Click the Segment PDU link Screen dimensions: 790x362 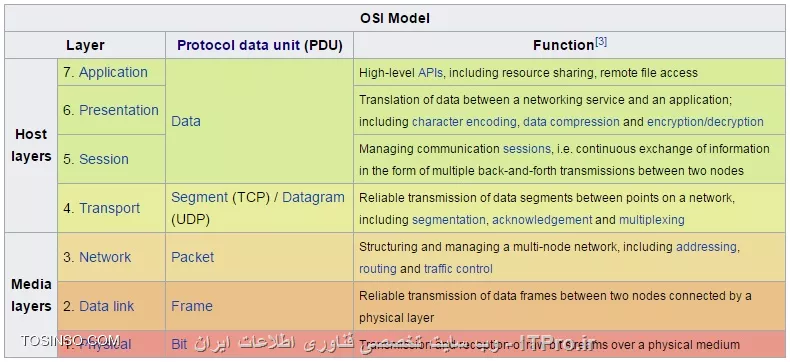200,197
